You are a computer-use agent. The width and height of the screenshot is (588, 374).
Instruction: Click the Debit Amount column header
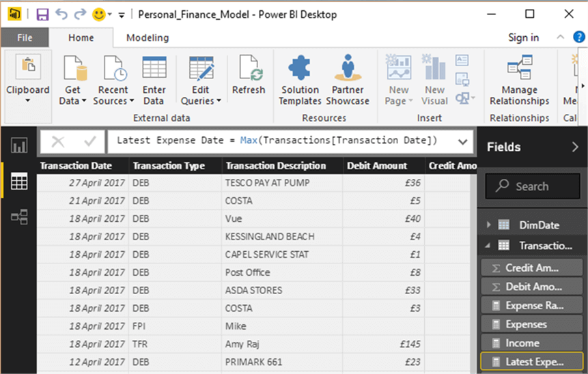(x=384, y=166)
